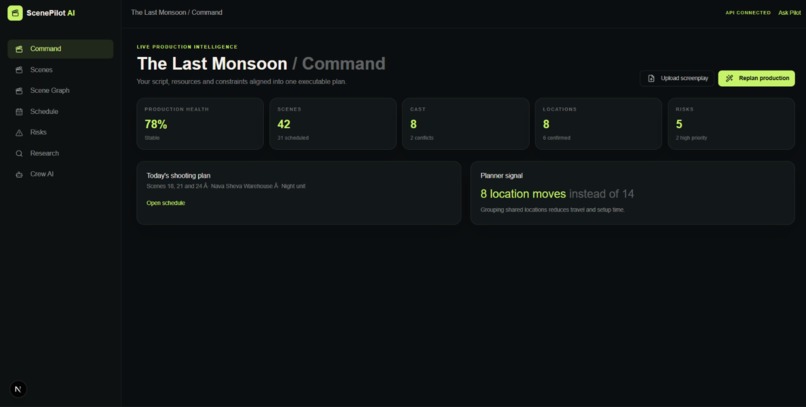
Task: Click the Research magnifier icon
Action: (19, 153)
